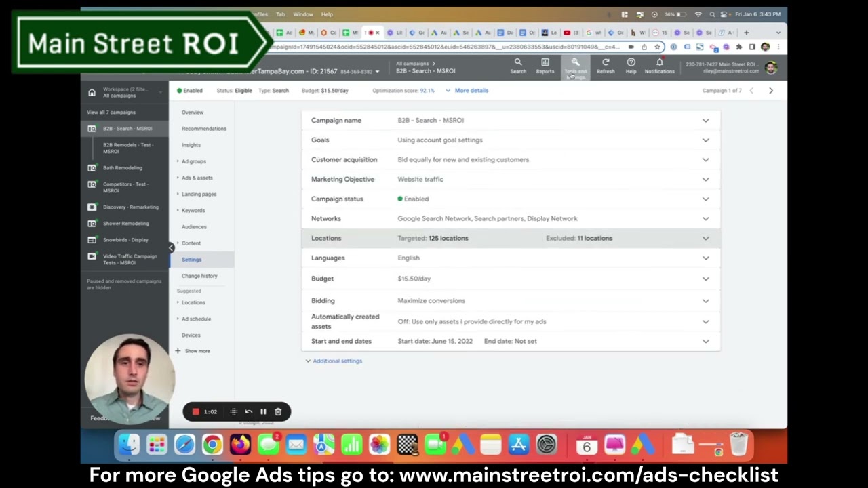The width and height of the screenshot is (868, 488).
Task: Delete the recording with the trash icon
Action: (x=278, y=411)
